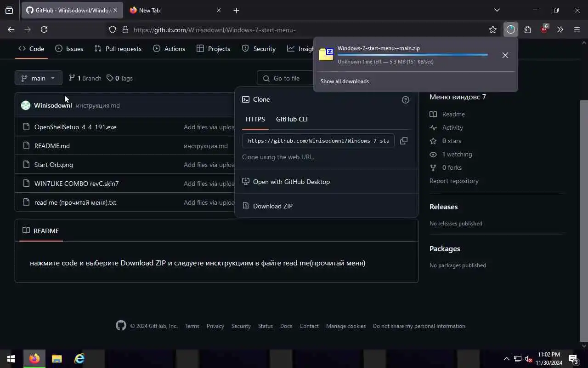
Task: Go to Pull requests tab
Action: pyautogui.click(x=118, y=49)
